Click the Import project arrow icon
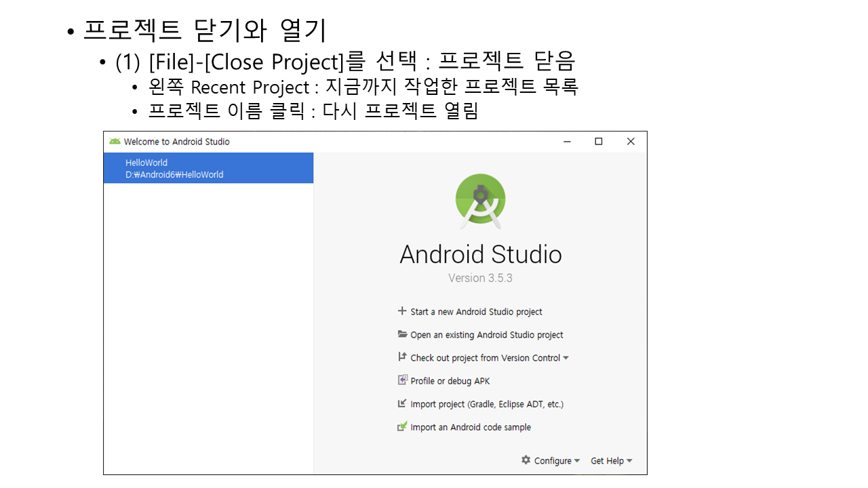This screenshot has width=868, height=488. coord(402,404)
